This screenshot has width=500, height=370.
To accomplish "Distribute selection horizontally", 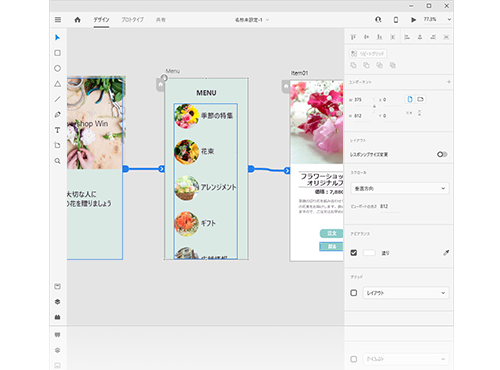I will [x=446, y=37].
